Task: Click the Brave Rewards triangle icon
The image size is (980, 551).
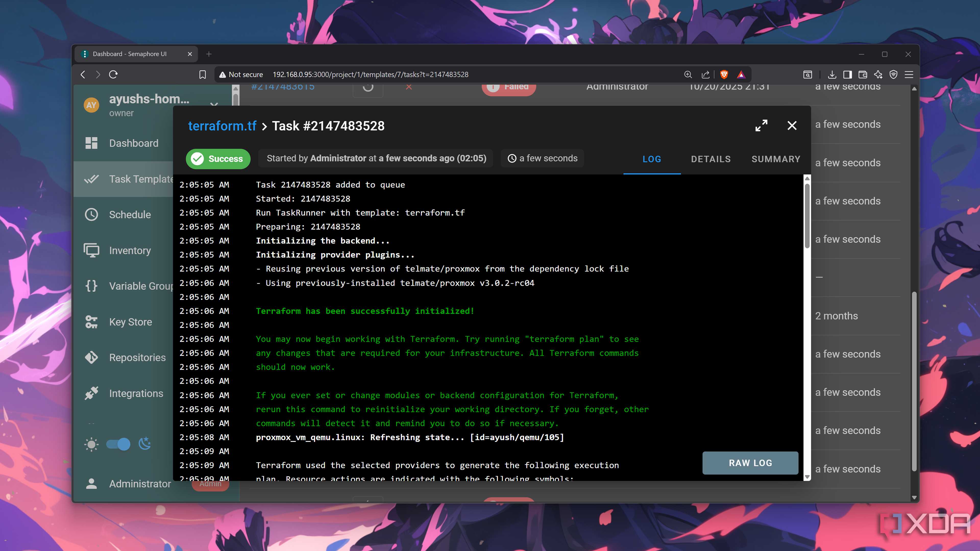Action: tap(741, 74)
